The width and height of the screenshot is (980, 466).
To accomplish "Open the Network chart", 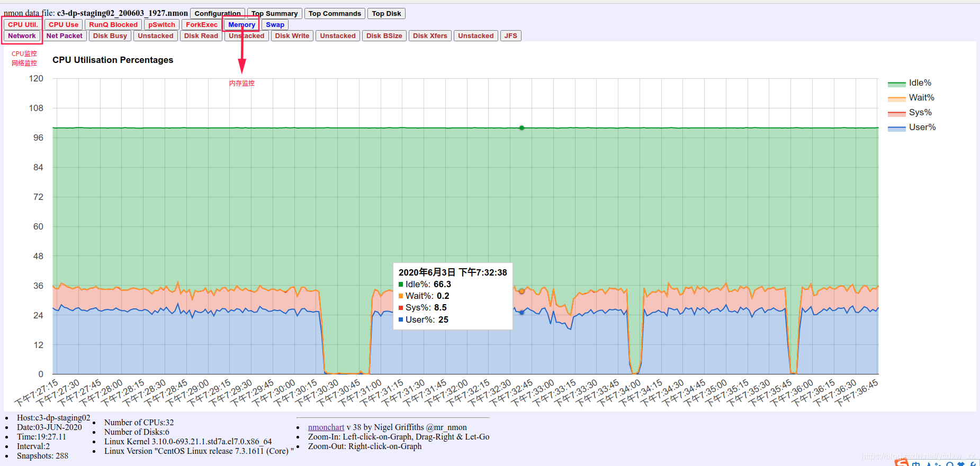I will (22, 36).
